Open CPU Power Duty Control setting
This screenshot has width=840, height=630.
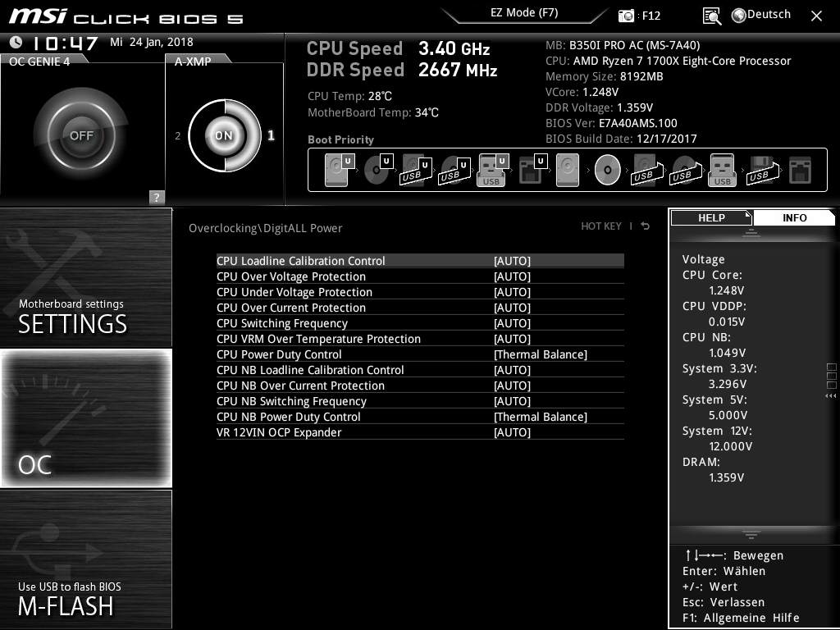(x=420, y=354)
